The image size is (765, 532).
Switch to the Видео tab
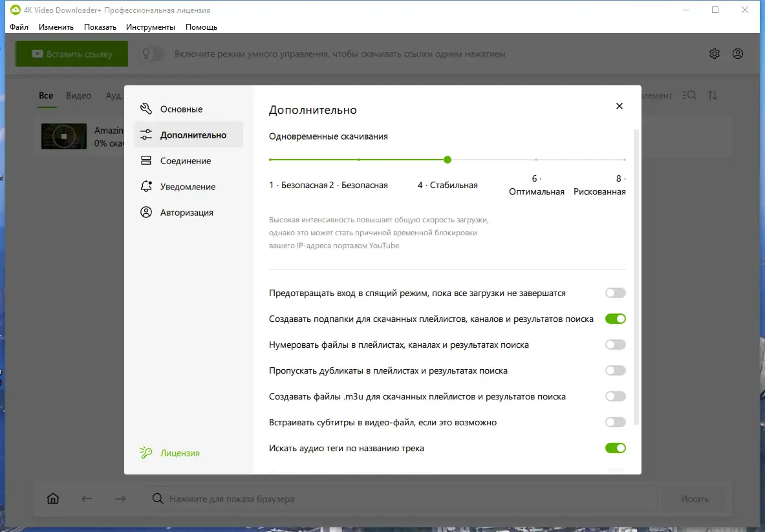coord(78,95)
